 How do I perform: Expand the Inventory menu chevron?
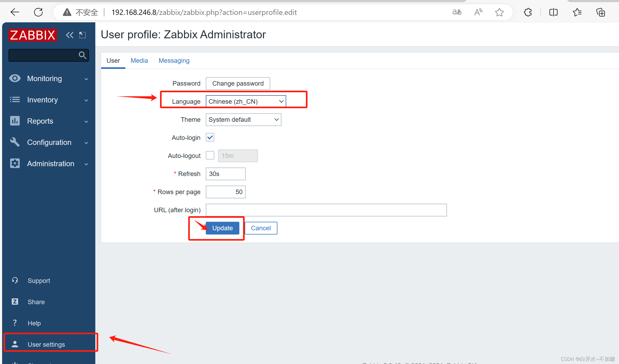click(86, 100)
